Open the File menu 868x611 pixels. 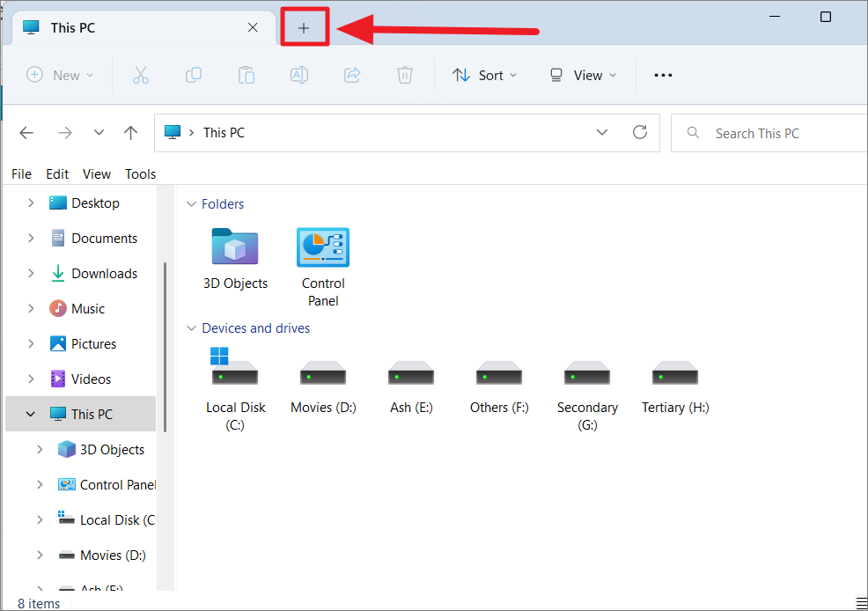point(22,173)
